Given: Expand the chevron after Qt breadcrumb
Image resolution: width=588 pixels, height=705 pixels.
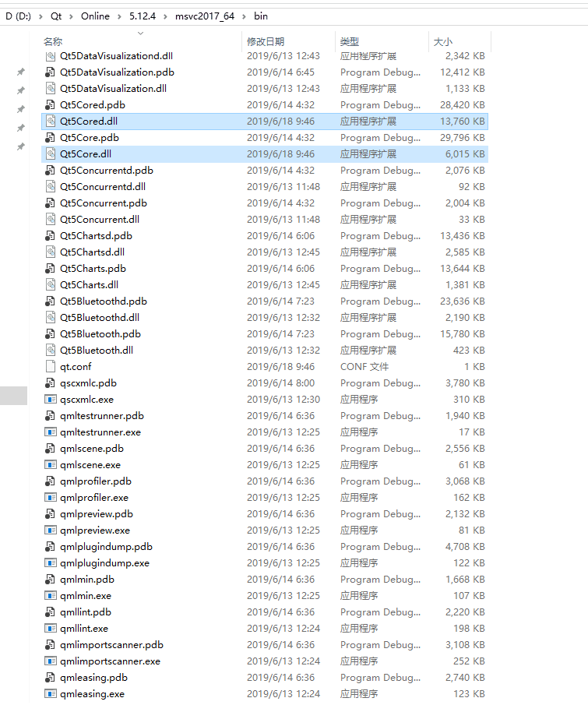Looking at the screenshot, I should click(x=71, y=16).
